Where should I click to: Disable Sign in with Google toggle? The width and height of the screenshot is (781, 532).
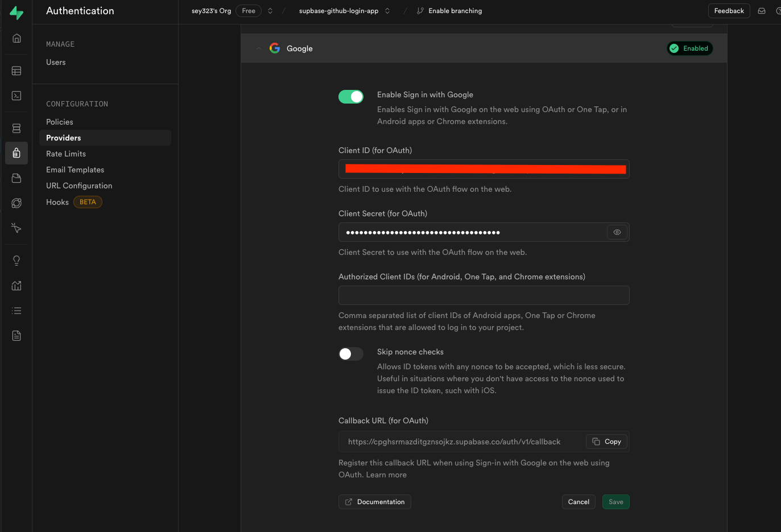pyautogui.click(x=351, y=97)
